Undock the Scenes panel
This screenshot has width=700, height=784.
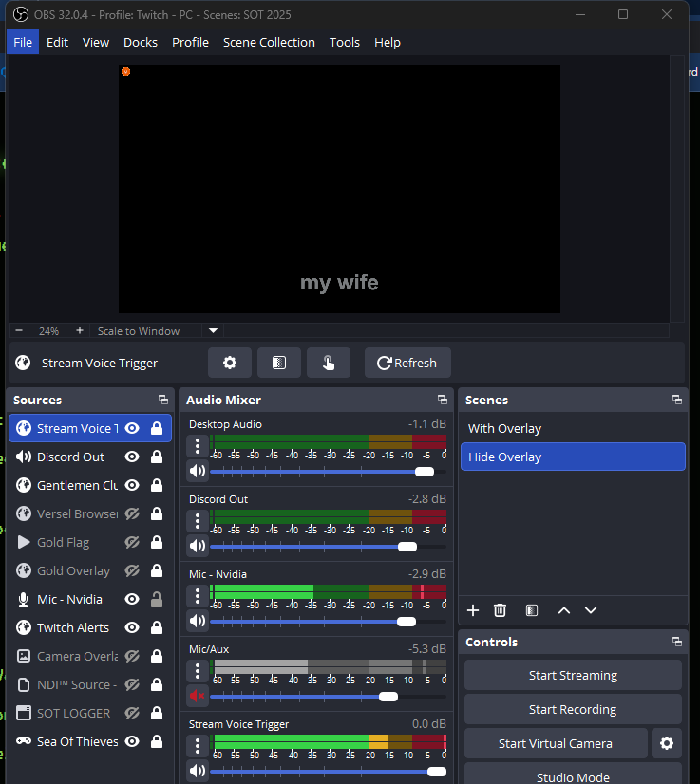(x=677, y=400)
